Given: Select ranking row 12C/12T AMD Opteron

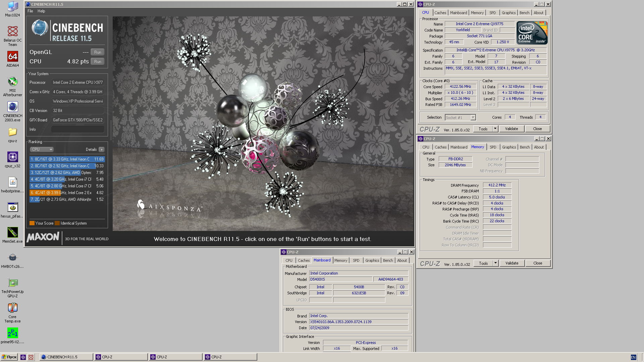Looking at the screenshot, I should 67,173.
